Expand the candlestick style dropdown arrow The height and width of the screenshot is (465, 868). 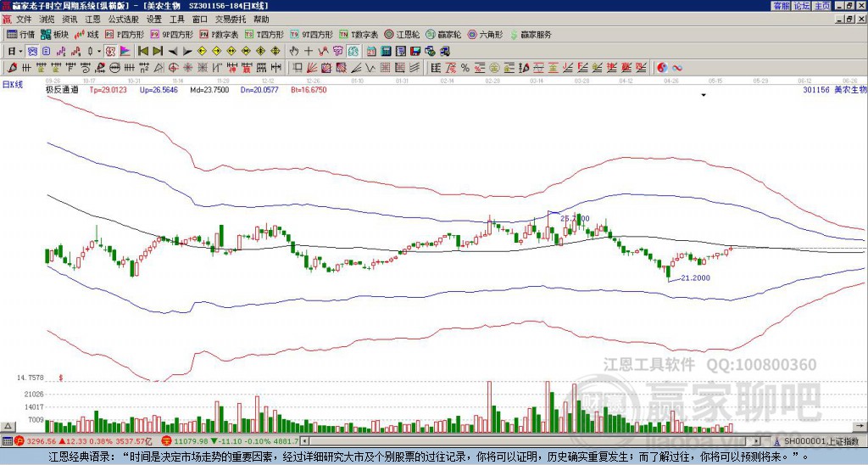click(99, 51)
